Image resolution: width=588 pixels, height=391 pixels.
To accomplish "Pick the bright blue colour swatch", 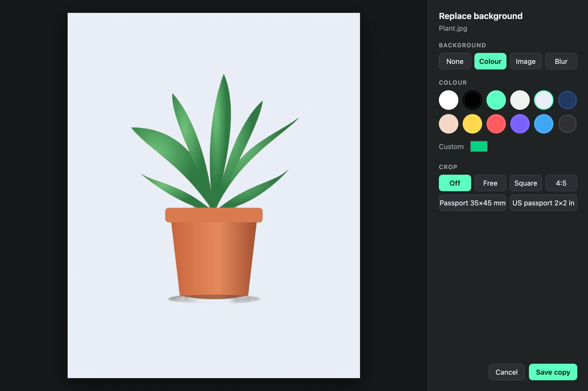I will click(x=544, y=124).
